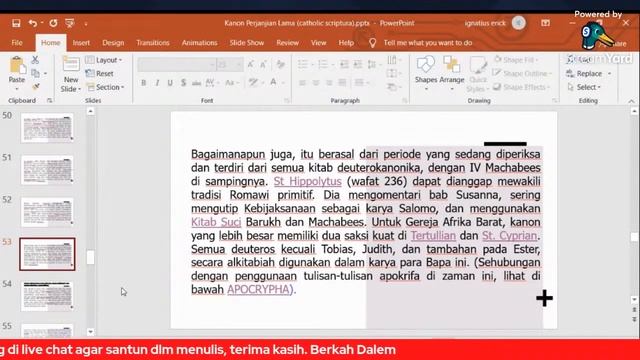
Task: Click the Tell me what you want to do box
Action: 427,43
